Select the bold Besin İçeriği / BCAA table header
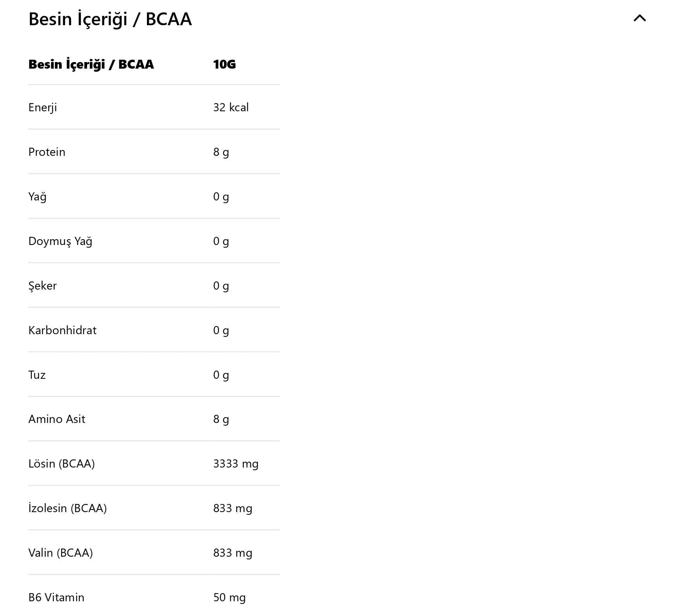The height and width of the screenshot is (616, 678). click(91, 64)
